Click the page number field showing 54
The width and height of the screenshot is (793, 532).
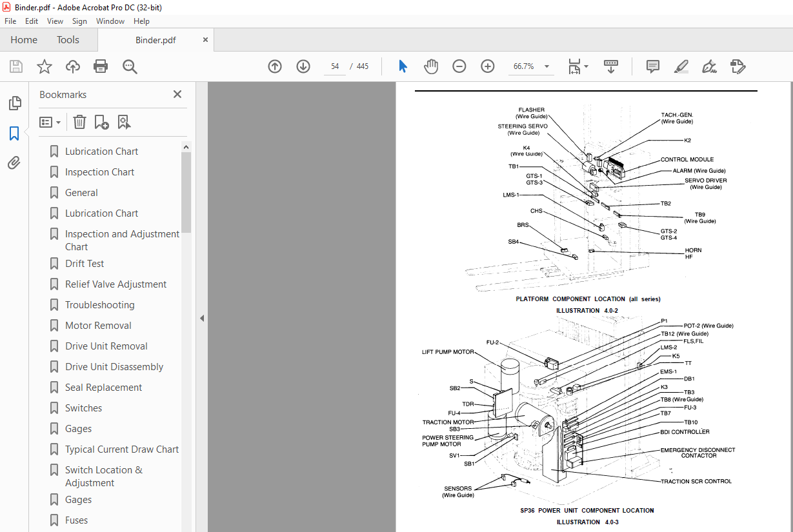pyautogui.click(x=335, y=66)
